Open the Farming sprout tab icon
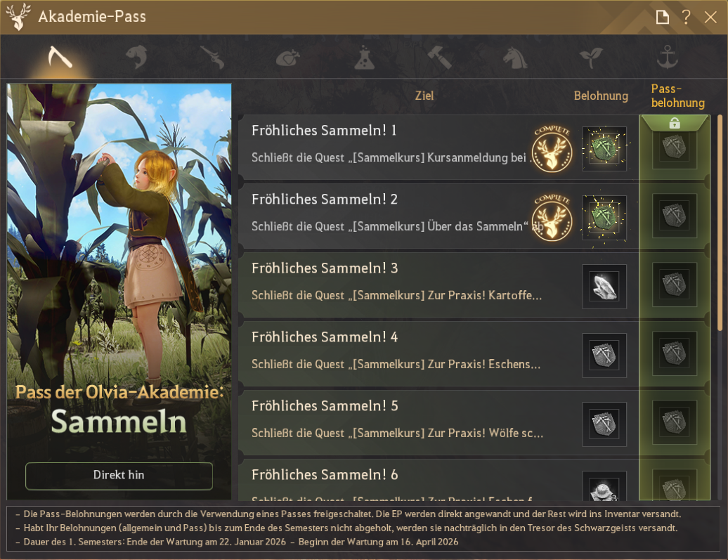Viewport: 728px width, 560px height. point(591,58)
